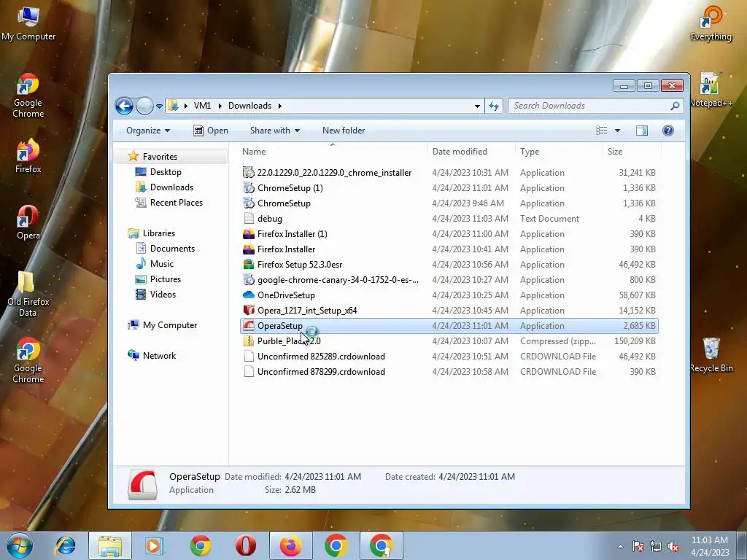Select Desktop under Favorites
Screen dimensions: 747x560
(x=166, y=172)
